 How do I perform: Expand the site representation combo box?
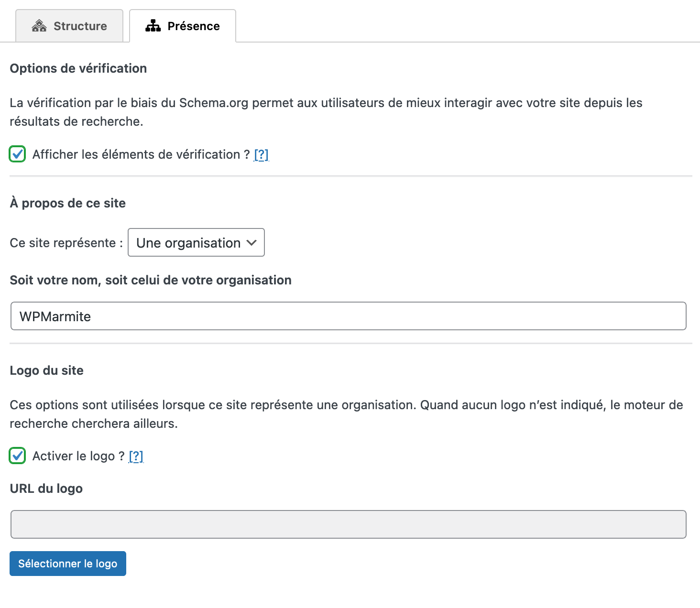[x=196, y=243]
